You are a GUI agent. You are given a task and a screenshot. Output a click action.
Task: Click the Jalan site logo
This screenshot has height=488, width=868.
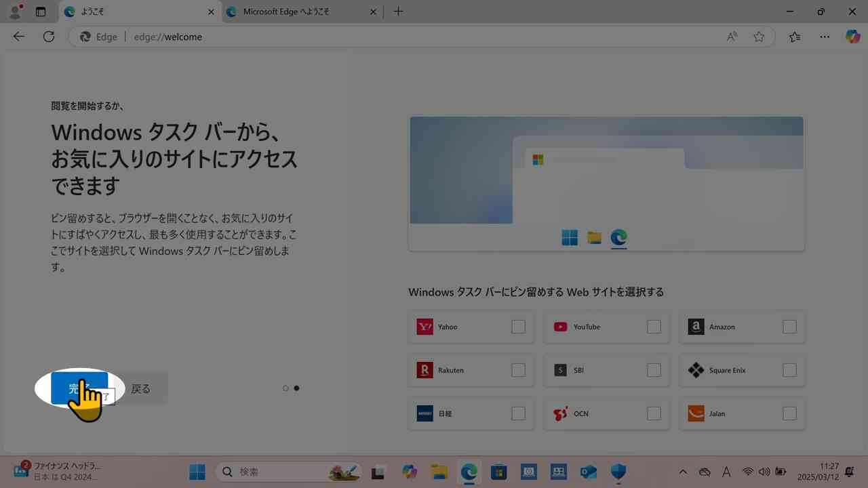click(696, 413)
